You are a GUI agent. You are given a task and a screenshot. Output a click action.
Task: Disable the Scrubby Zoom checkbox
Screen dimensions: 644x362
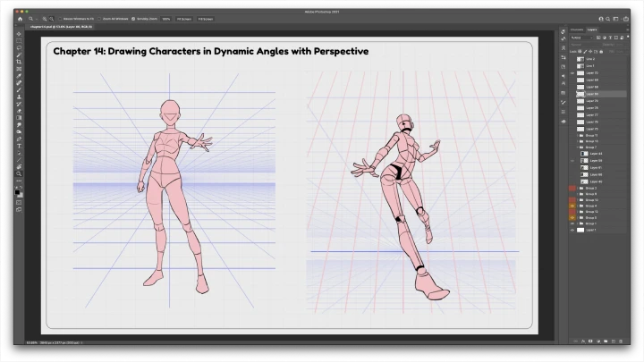134,18
